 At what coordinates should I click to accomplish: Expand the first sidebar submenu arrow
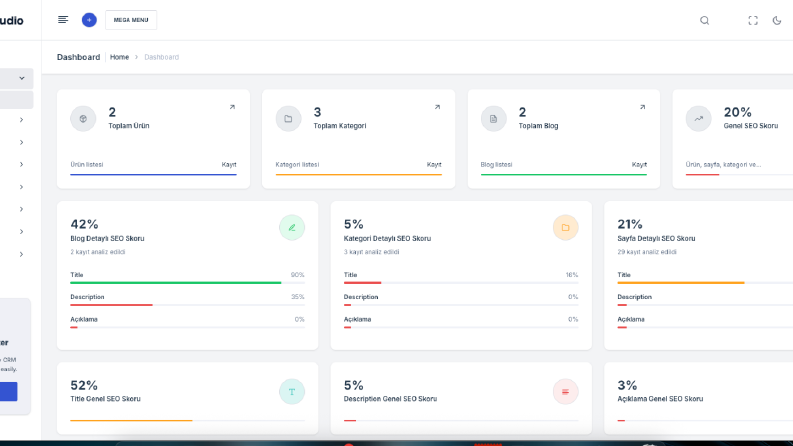pyautogui.click(x=21, y=120)
